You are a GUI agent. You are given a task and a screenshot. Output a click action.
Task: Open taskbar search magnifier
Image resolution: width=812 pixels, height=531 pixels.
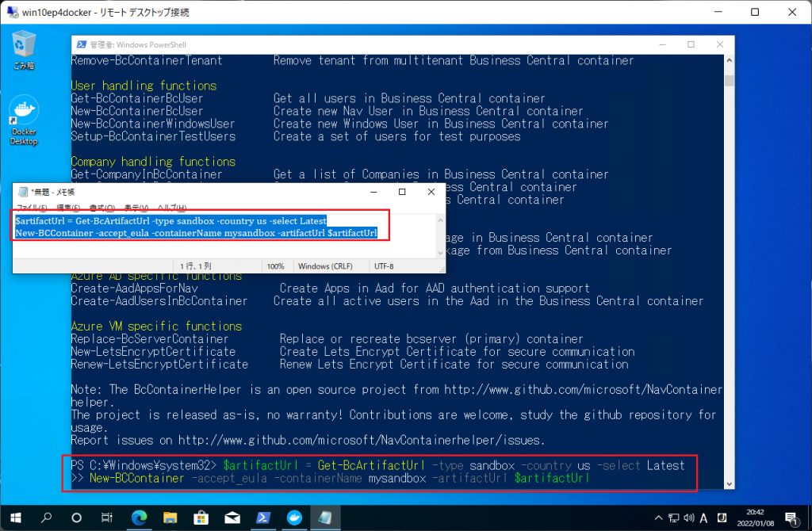pyautogui.click(x=47, y=518)
